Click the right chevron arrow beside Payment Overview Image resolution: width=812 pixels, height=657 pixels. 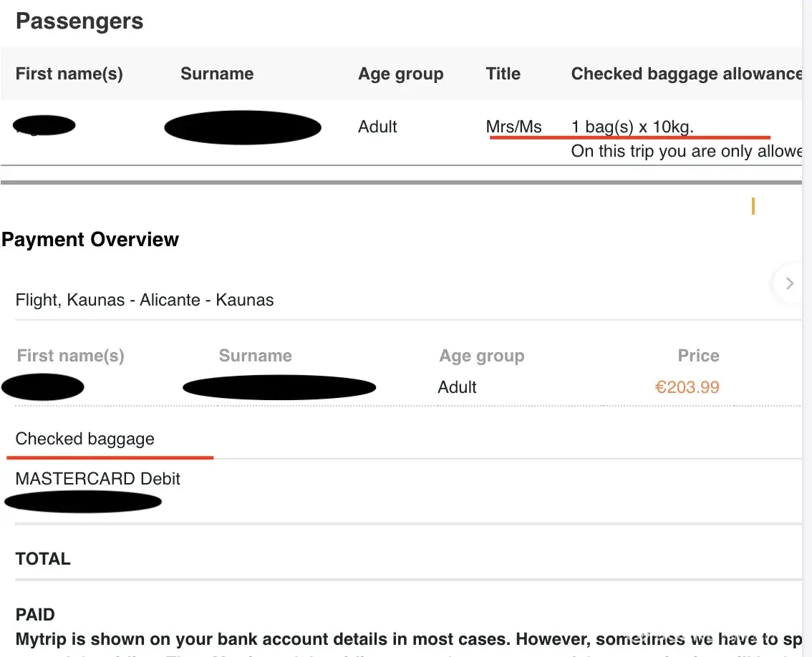789,283
